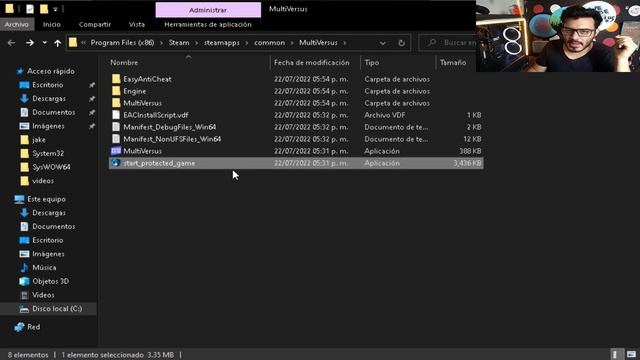The image size is (640, 360).
Task: Open quick access toolbar customize dropdown
Action: pos(56,9)
